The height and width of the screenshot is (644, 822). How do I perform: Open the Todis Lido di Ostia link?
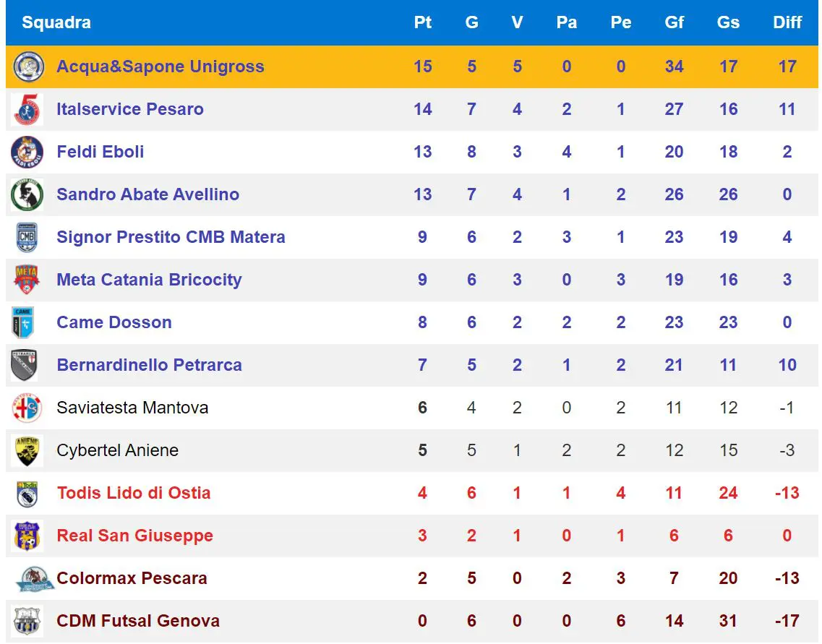(x=134, y=494)
